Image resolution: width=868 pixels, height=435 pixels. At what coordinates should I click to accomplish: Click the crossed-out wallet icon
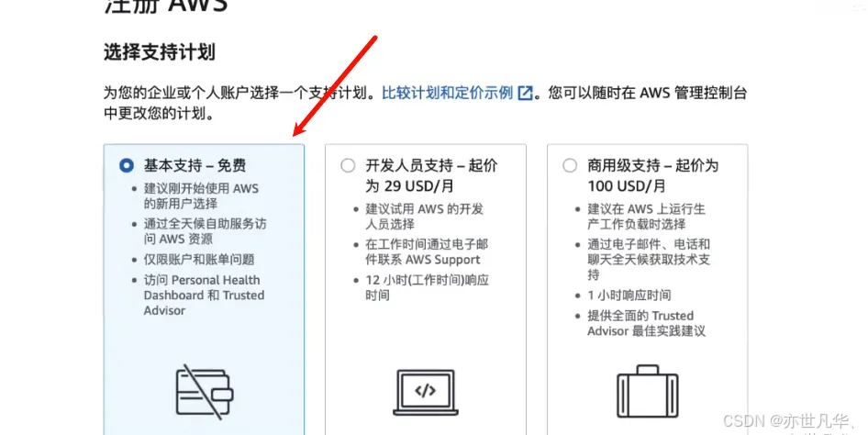click(x=205, y=391)
